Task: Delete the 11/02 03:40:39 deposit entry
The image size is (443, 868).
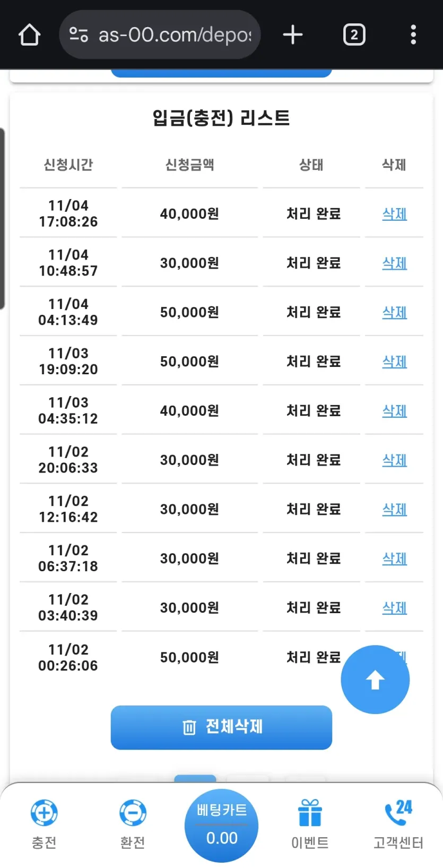Action: click(395, 608)
